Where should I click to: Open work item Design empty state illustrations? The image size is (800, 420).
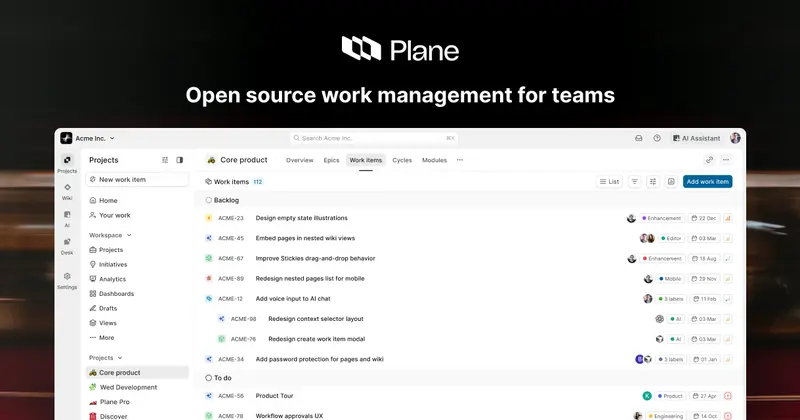point(302,218)
